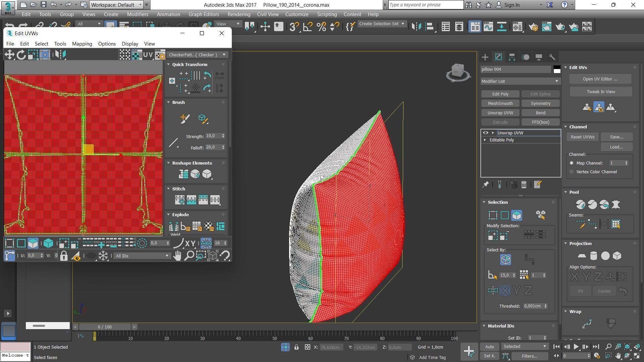Open the Mapping menu in Edit UVWs
Viewport: 644px width, 362px height.
(x=82, y=44)
